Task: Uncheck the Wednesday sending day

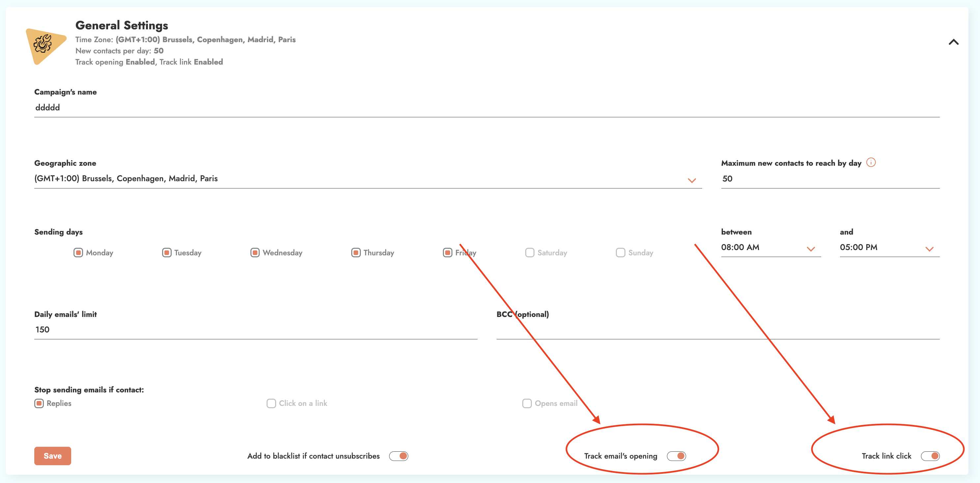Action: 255,252
